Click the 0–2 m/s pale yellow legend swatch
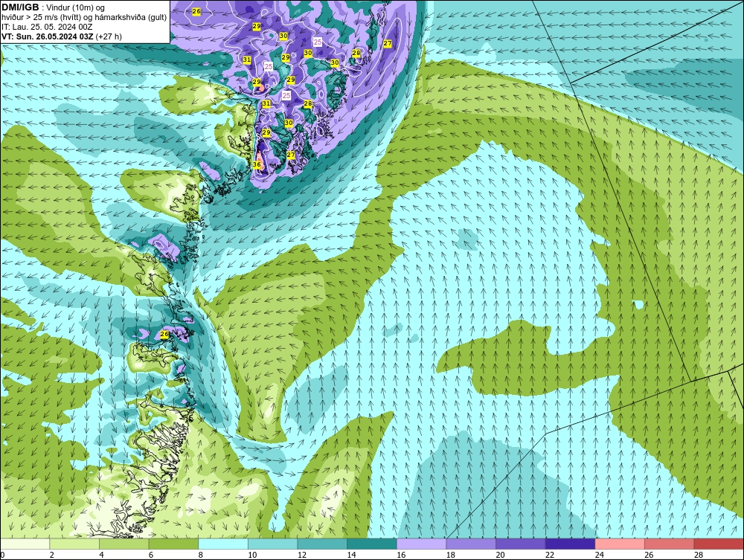The height and width of the screenshot is (560, 744). point(25,544)
